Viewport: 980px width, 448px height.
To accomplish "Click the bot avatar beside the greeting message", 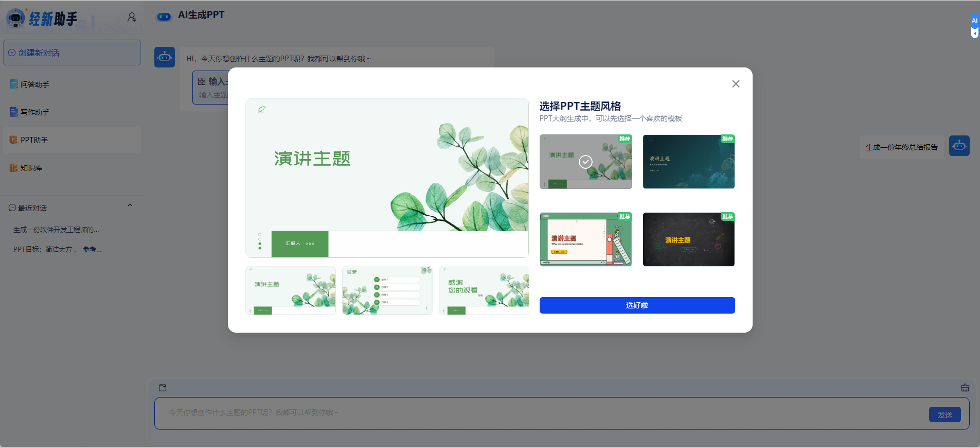I will (165, 57).
